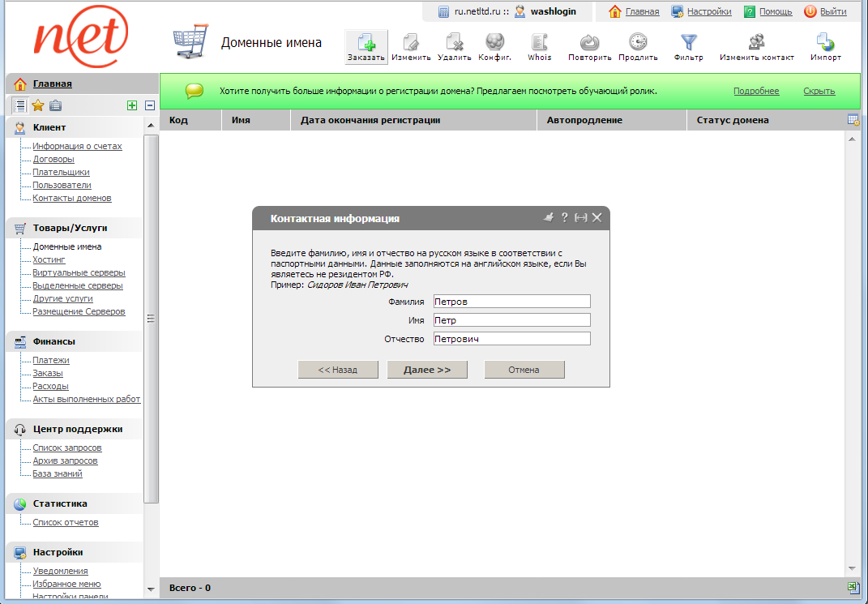Expand all menu sections with green plus
The width and height of the screenshot is (868, 604).
coord(131,105)
